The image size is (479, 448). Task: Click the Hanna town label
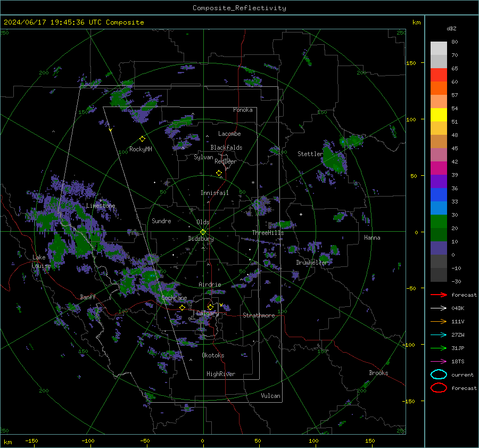[372, 238]
